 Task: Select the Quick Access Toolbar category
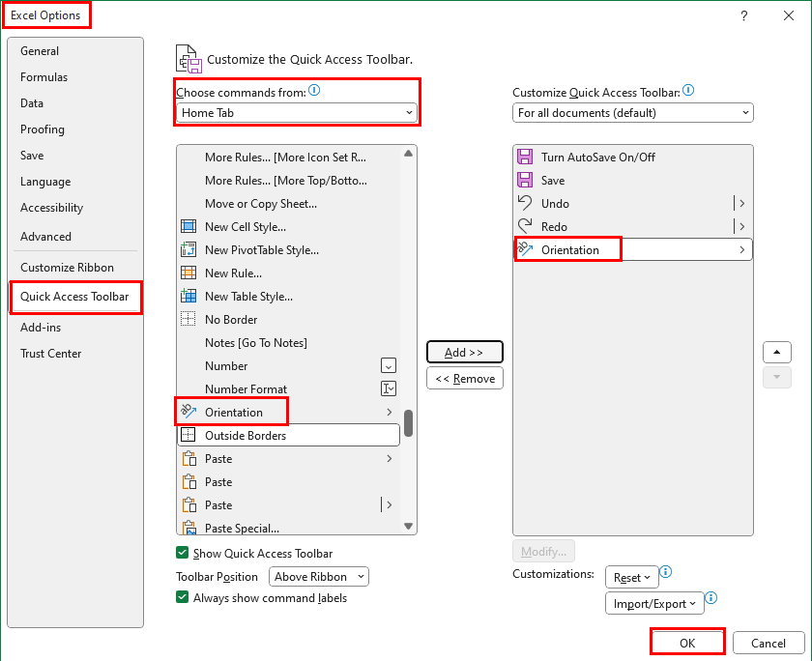pos(74,297)
